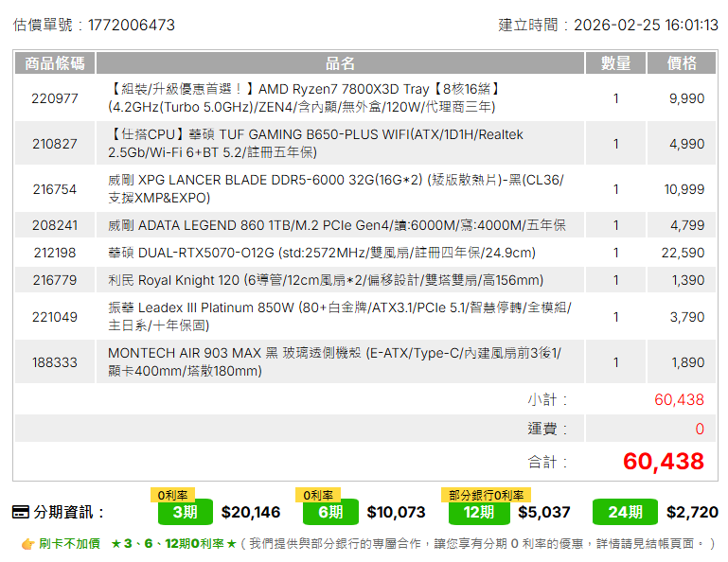Click the 刷卡不加價 green text
Image resolution: width=728 pixels, height=562 pixels.
click(x=69, y=543)
